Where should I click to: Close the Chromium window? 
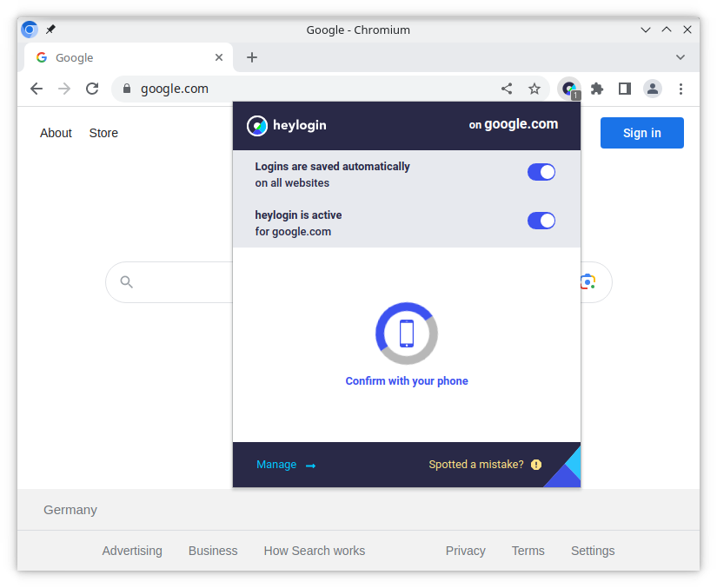point(687,30)
